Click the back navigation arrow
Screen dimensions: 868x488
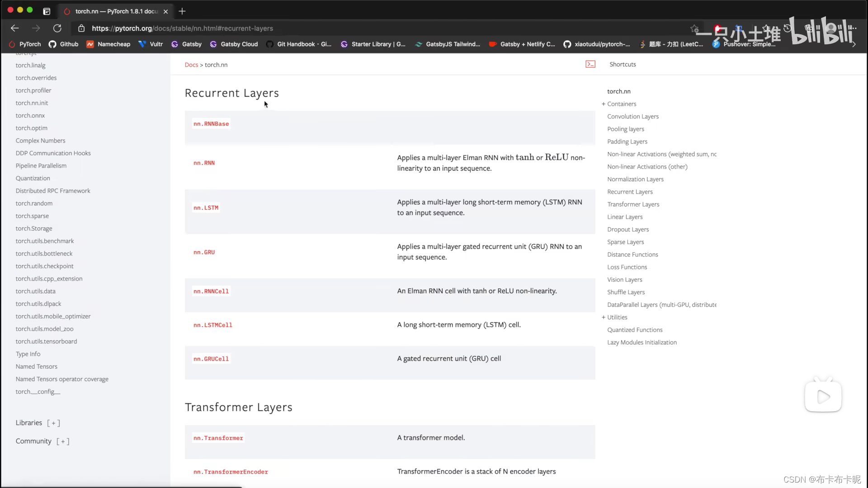tap(14, 28)
